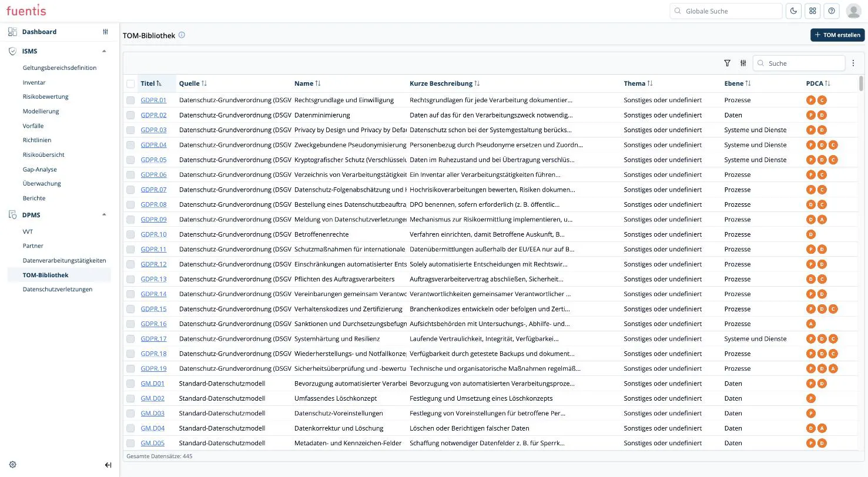Open the help question mark icon
Image resolution: width=868 pixels, height=477 pixels.
point(832,11)
